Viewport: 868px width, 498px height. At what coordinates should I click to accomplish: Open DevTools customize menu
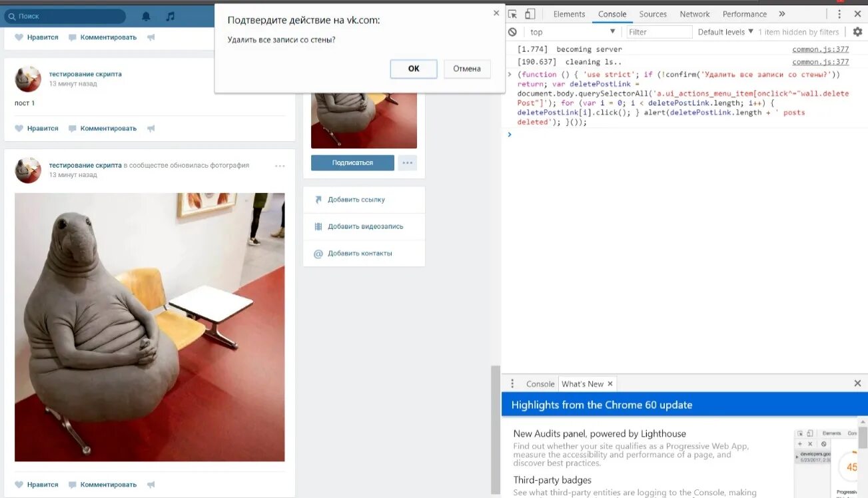click(839, 14)
